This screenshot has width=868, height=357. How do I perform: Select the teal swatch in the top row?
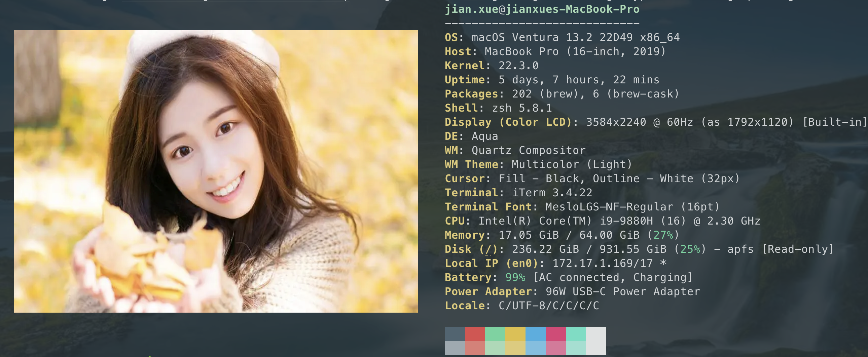(x=576, y=334)
